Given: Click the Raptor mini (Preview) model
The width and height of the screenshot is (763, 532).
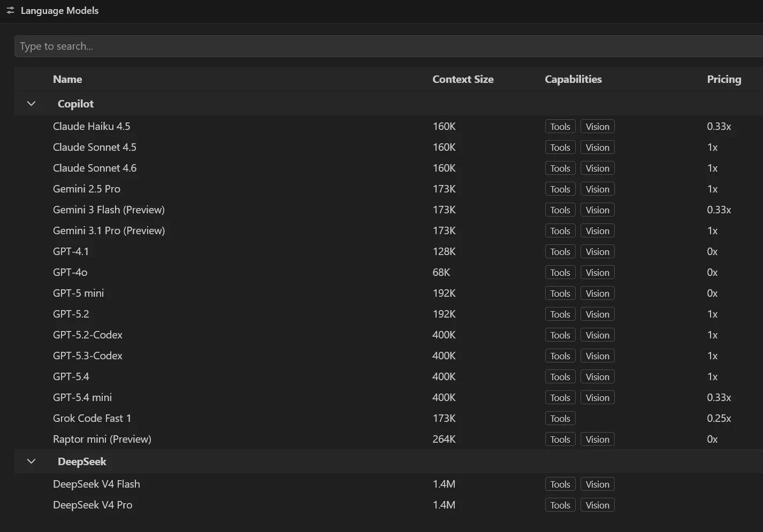Looking at the screenshot, I should (x=102, y=439).
